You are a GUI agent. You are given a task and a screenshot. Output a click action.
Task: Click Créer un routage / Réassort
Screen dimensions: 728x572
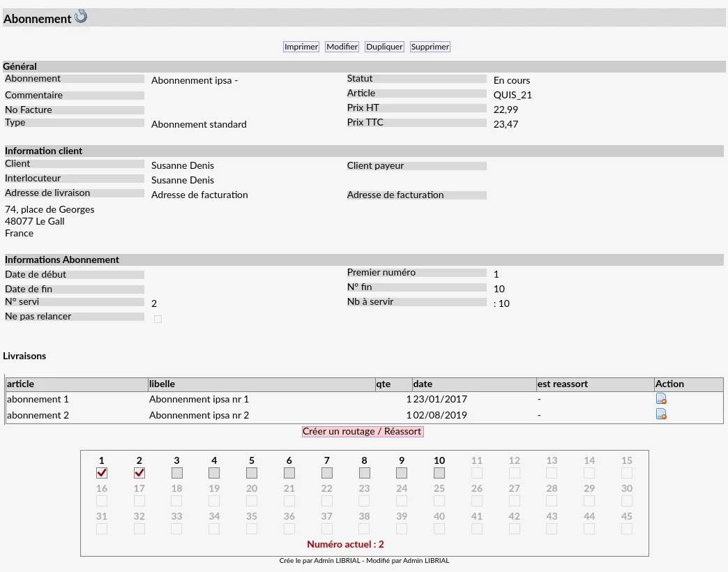(x=362, y=431)
